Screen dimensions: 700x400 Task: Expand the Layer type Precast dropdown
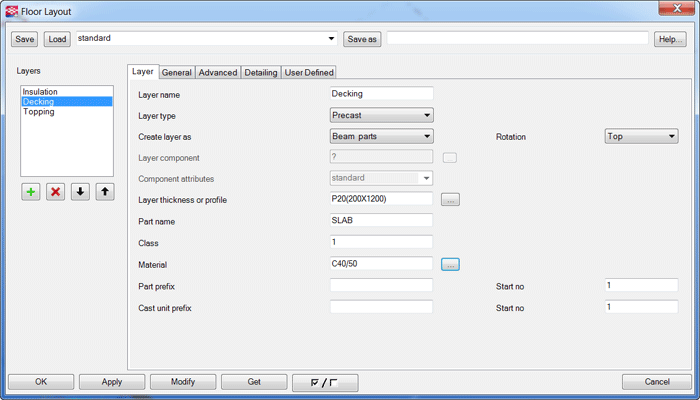[x=381, y=115]
